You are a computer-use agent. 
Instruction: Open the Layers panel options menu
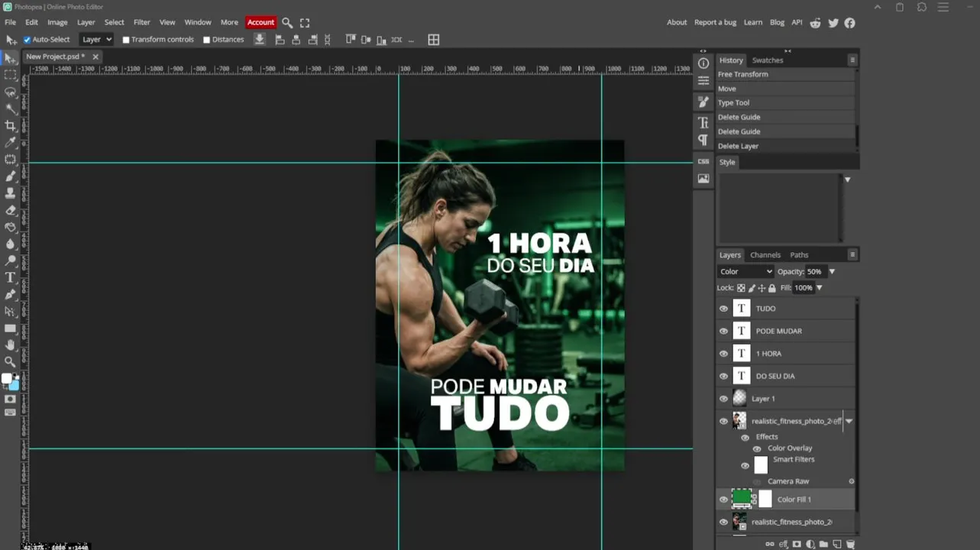point(852,254)
